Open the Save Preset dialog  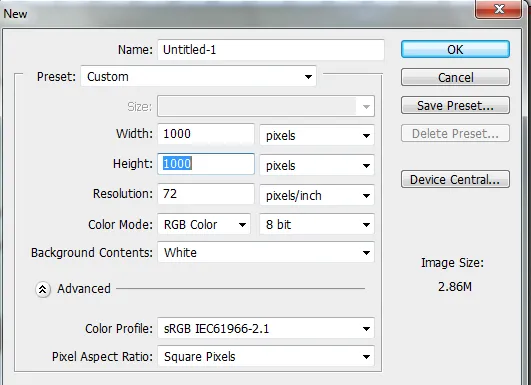(x=455, y=105)
